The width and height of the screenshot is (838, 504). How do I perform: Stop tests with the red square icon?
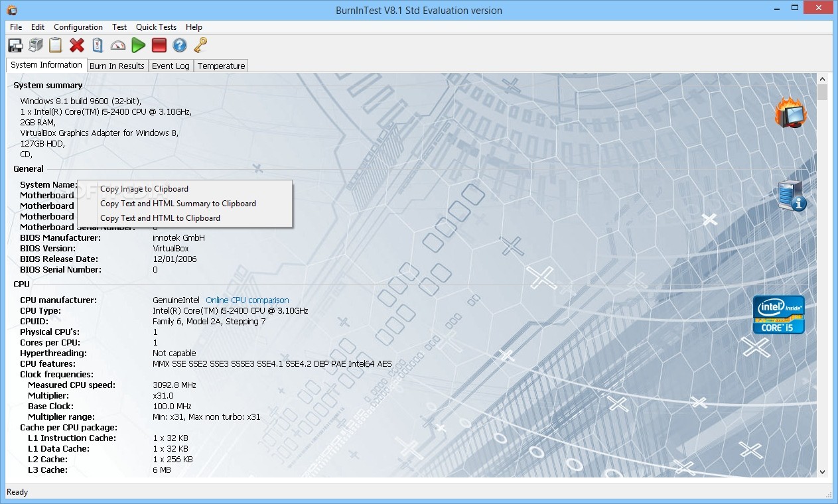159,45
